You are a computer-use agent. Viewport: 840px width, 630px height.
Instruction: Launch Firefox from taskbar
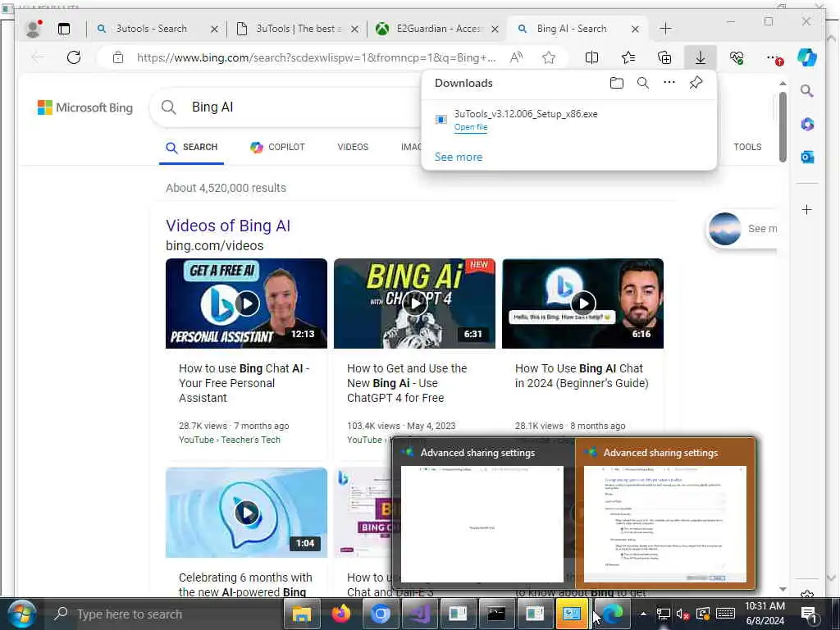(x=340, y=614)
